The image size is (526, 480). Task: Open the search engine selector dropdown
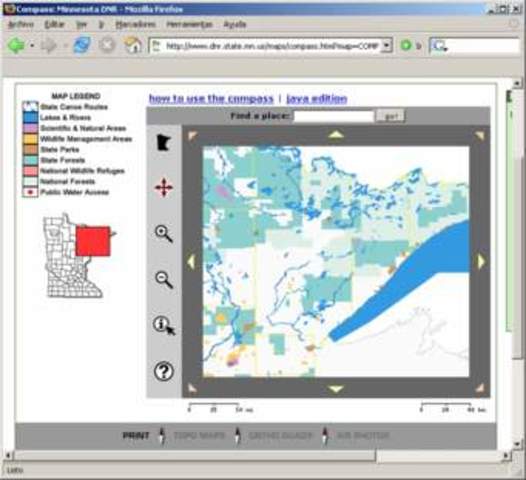tap(439, 45)
